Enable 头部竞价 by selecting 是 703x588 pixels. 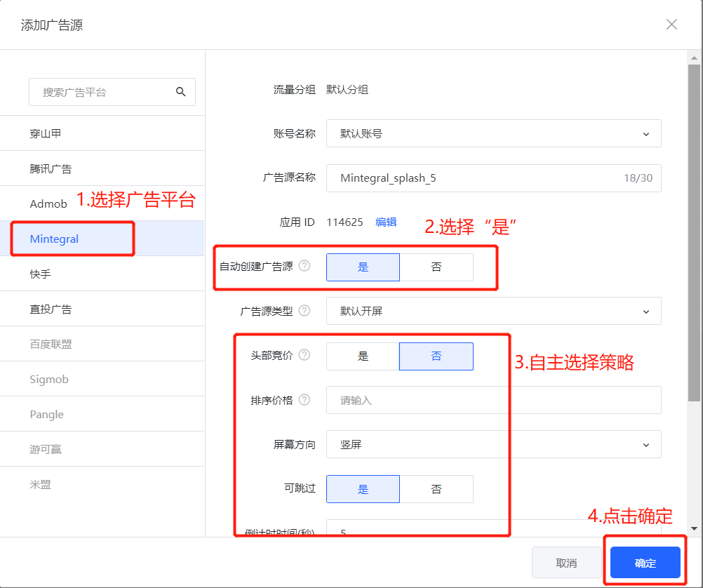363,356
